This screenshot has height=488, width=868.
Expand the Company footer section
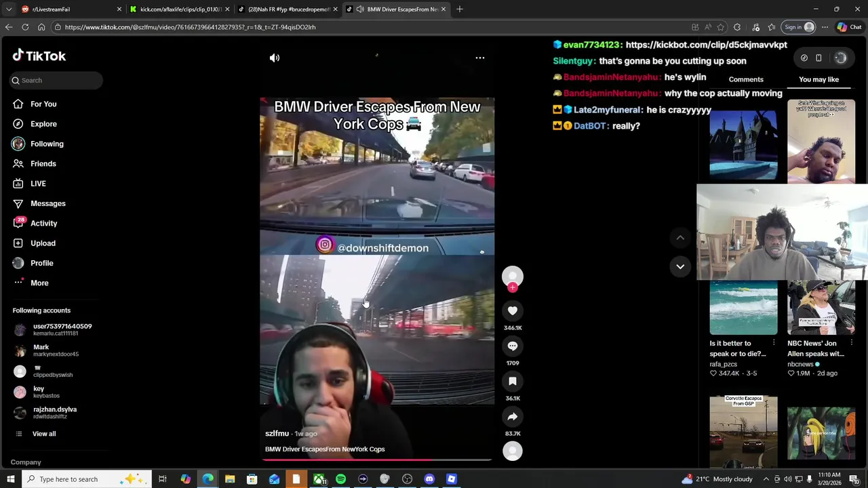click(x=26, y=462)
